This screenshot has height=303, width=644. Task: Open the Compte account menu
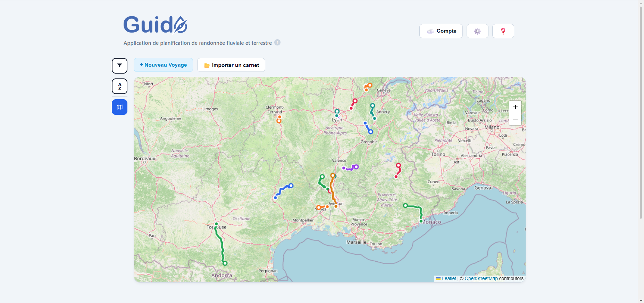441,31
